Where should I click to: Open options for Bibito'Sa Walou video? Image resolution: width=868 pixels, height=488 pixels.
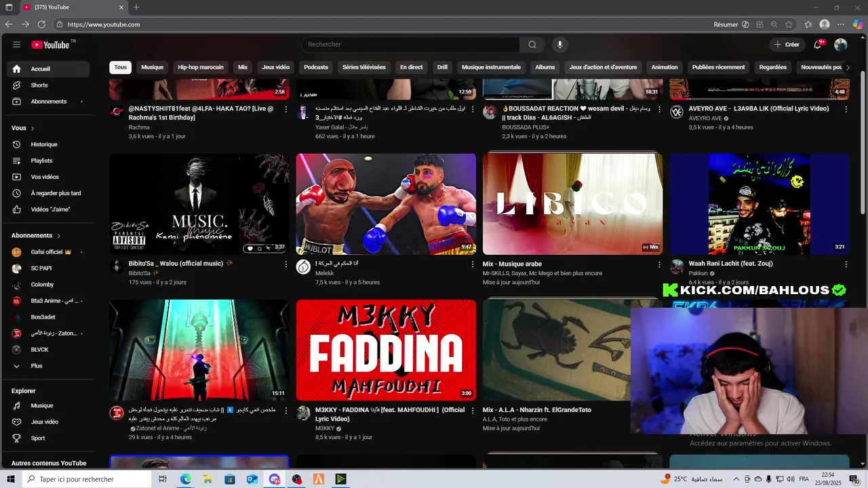[286, 264]
